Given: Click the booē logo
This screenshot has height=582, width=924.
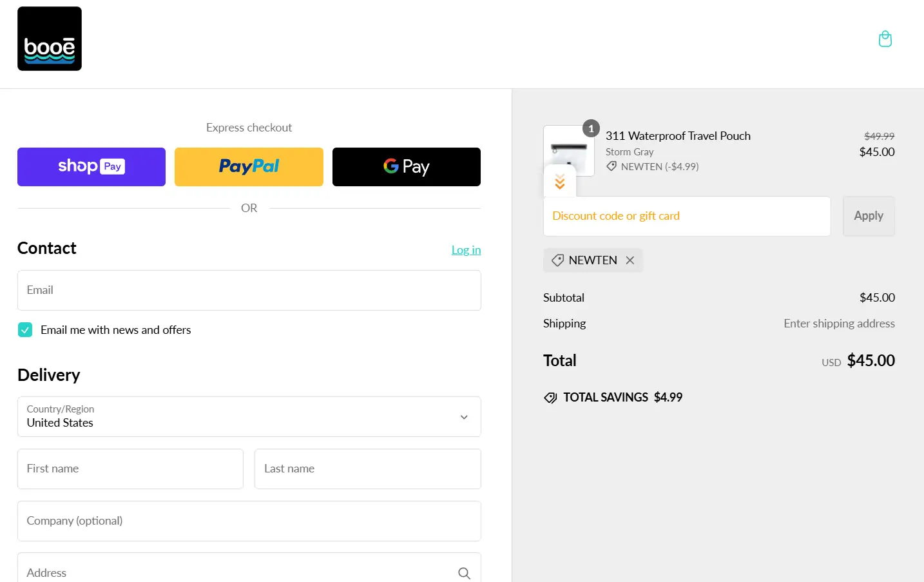Looking at the screenshot, I should coord(49,38).
